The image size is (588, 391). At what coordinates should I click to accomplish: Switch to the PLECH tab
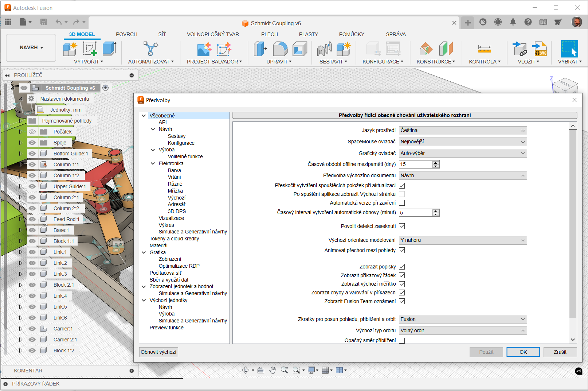click(x=269, y=34)
